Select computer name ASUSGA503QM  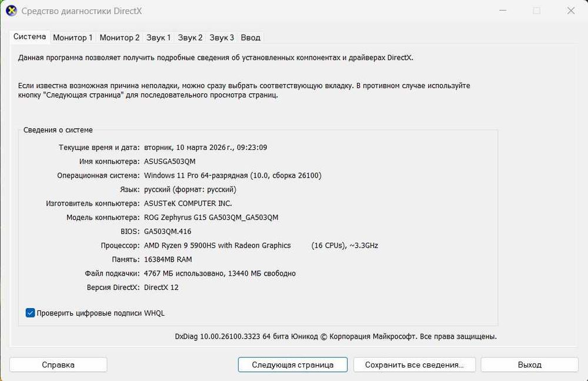(x=169, y=162)
